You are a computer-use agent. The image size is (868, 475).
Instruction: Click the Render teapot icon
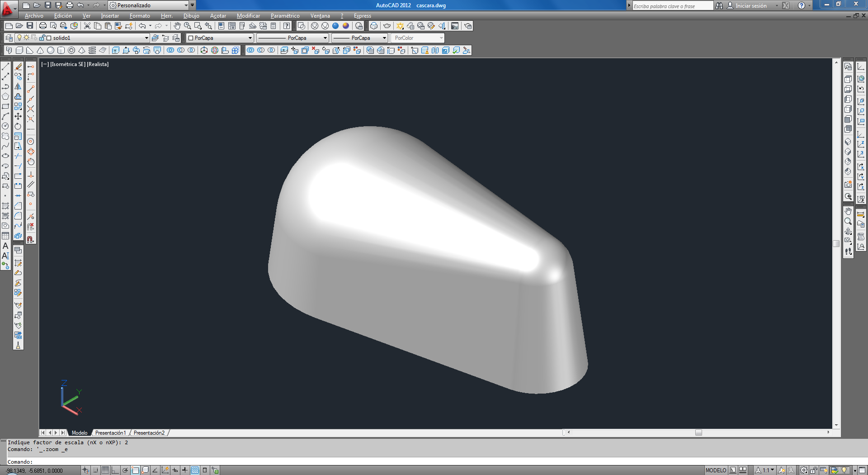pyautogui.click(x=387, y=26)
